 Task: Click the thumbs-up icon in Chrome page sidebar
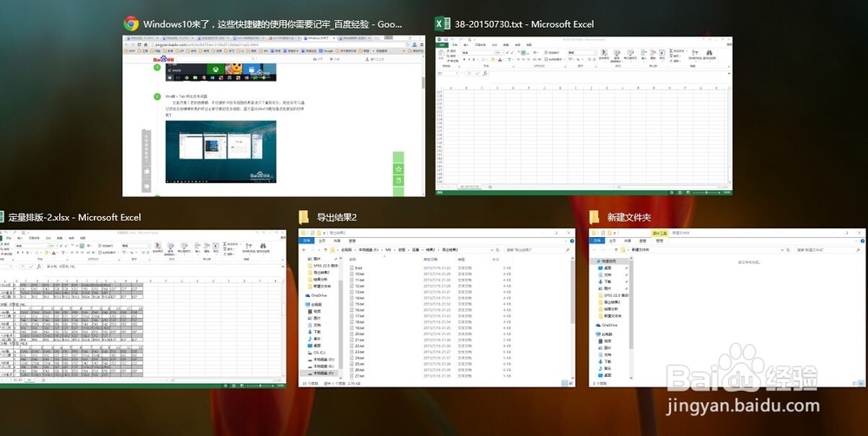[x=147, y=172]
